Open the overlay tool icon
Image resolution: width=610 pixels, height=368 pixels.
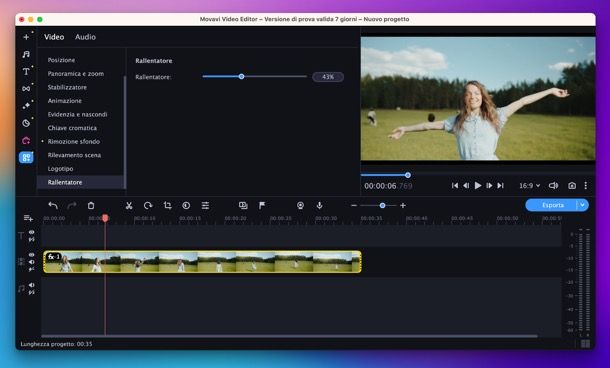243,205
